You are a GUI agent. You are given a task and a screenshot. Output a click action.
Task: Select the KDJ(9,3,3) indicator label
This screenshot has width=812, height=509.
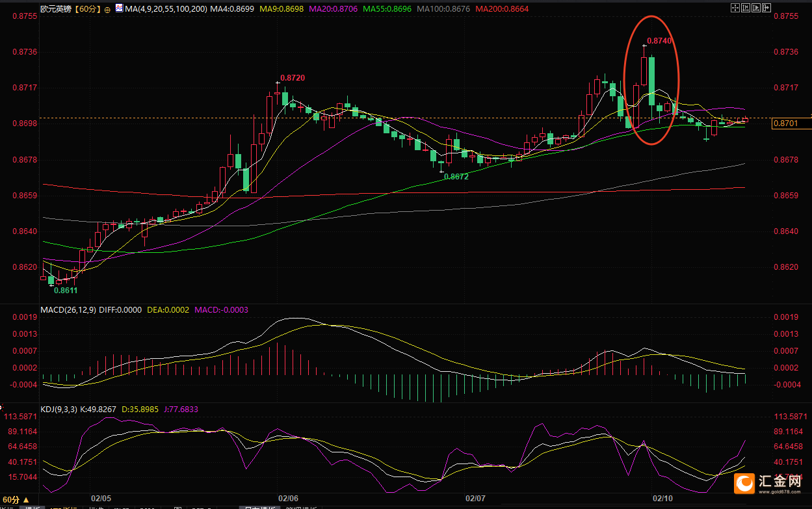click(x=60, y=410)
